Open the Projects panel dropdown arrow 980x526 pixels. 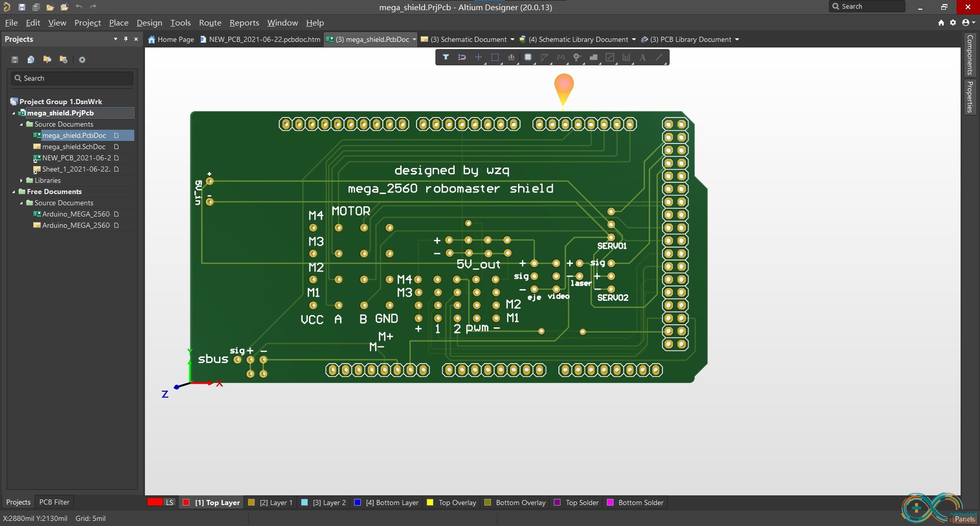pos(115,39)
